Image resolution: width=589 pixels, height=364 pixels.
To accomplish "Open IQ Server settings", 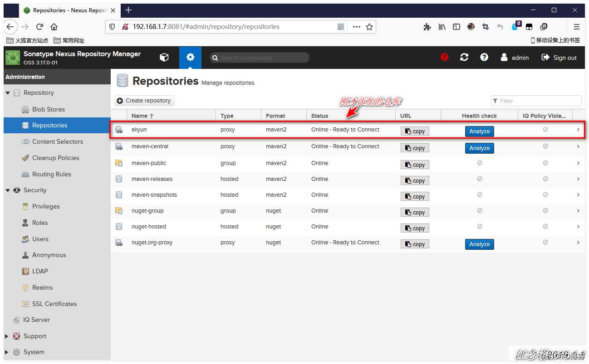I will click(36, 320).
